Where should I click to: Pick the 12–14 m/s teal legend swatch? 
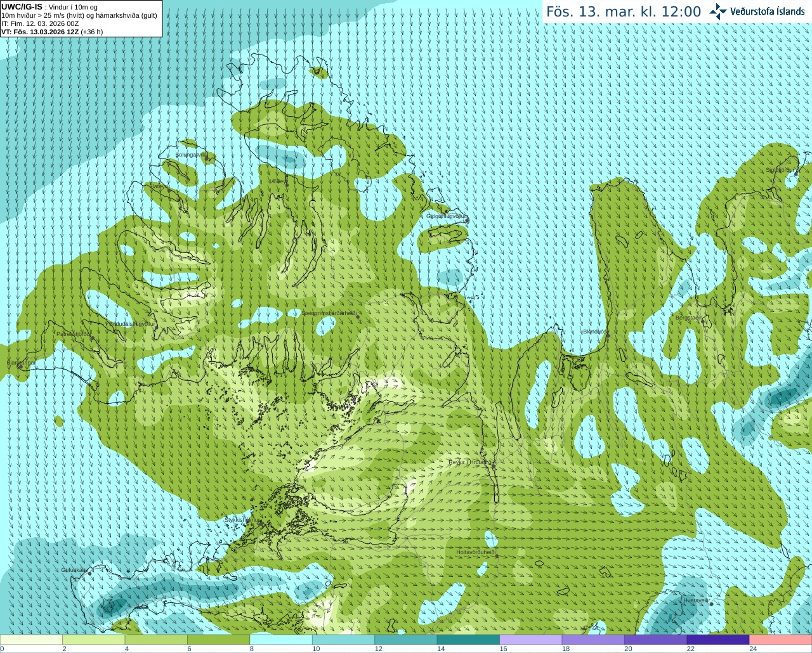406,640
